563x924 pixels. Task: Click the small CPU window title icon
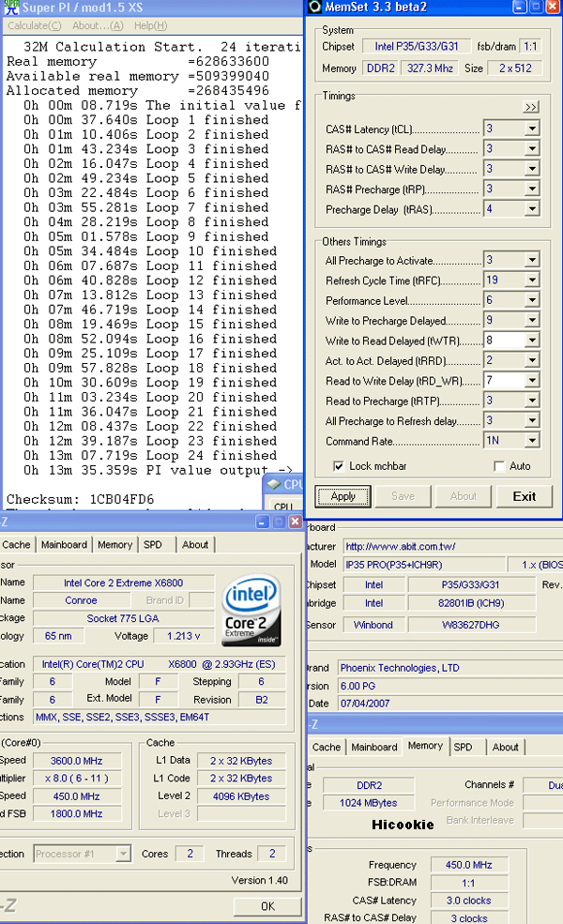pyautogui.click(x=273, y=484)
